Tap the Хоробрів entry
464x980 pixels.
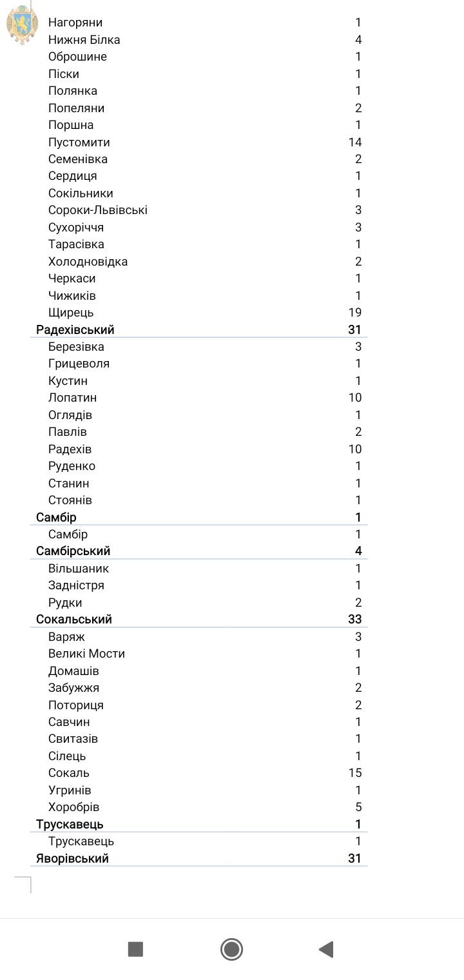pos(74,807)
